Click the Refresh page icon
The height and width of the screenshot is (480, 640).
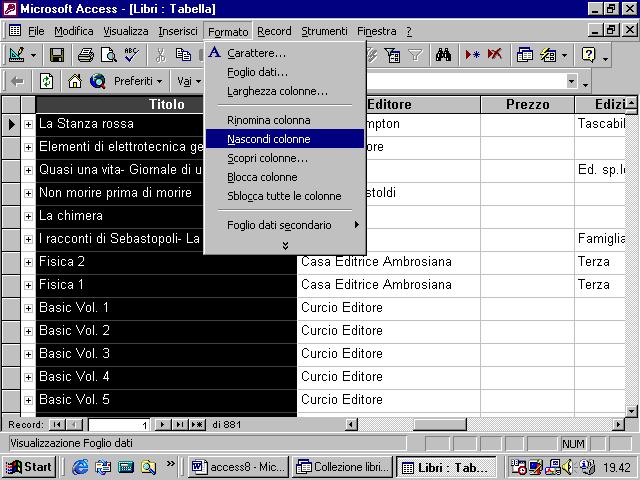[47, 82]
